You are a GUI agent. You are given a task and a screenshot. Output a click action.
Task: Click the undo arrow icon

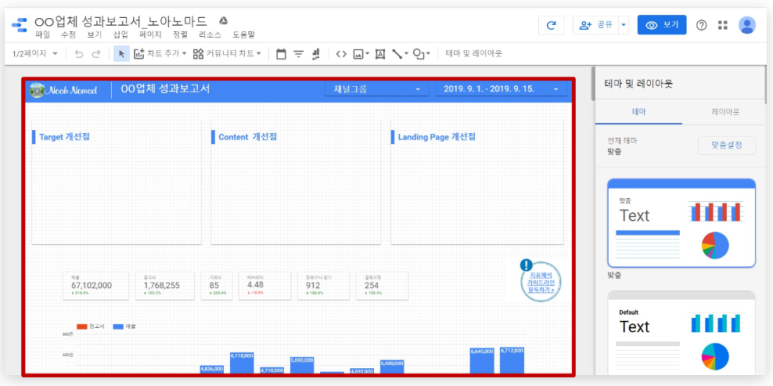coord(79,54)
